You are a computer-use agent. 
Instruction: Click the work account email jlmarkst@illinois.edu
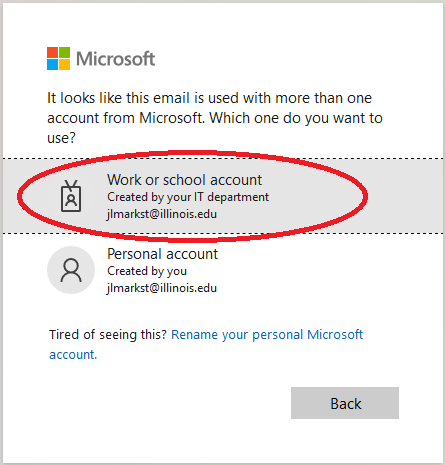pyautogui.click(x=162, y=214)
